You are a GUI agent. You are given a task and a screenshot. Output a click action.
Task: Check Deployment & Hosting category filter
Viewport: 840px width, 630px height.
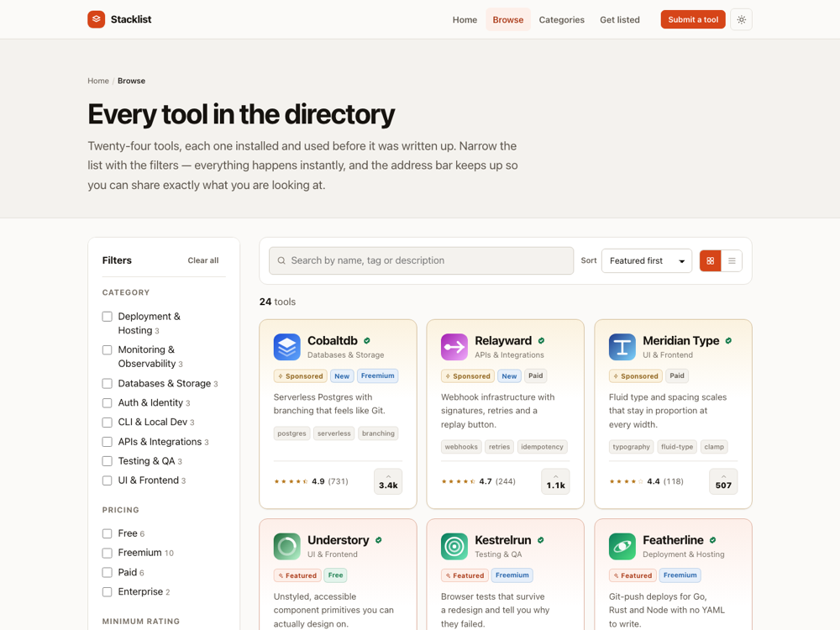tap(108, 317)
